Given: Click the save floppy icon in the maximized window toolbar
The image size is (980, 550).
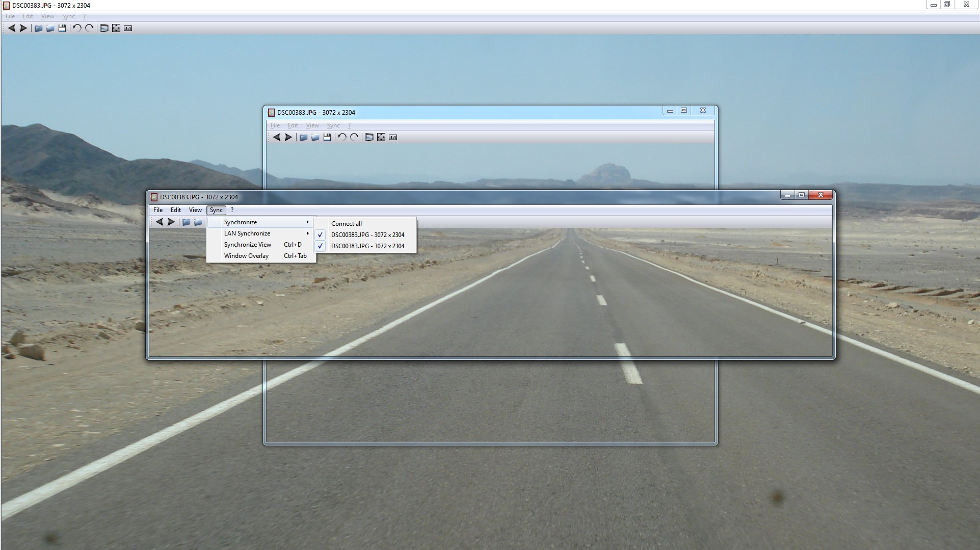Looking at the screenshot, I should tap(62, 29).
